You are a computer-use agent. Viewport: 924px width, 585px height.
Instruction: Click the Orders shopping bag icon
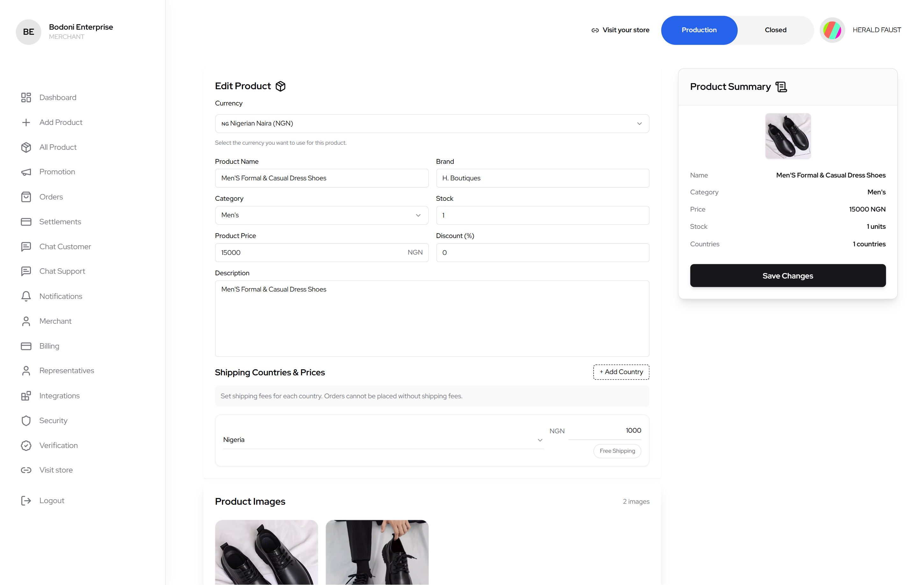[x=26, y=197]
